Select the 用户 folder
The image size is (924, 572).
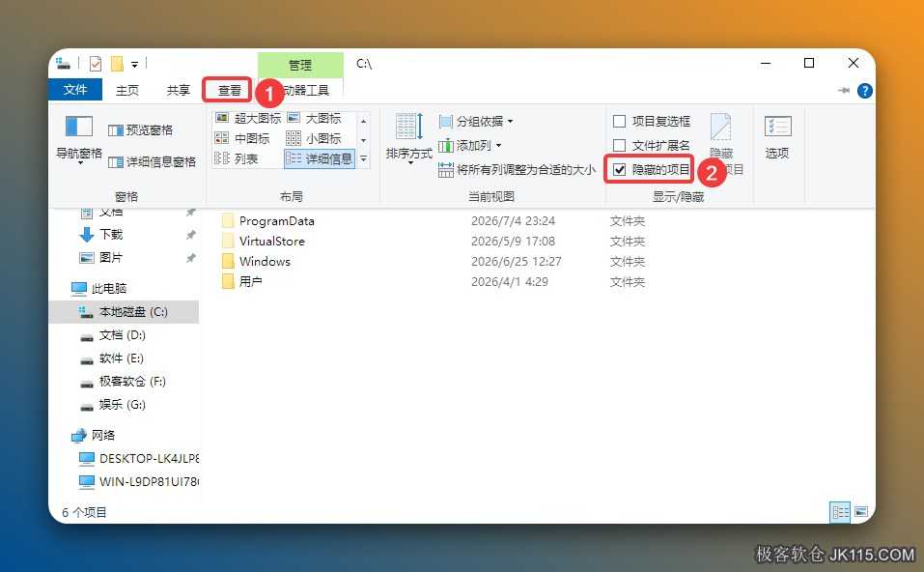click(250, 281)
